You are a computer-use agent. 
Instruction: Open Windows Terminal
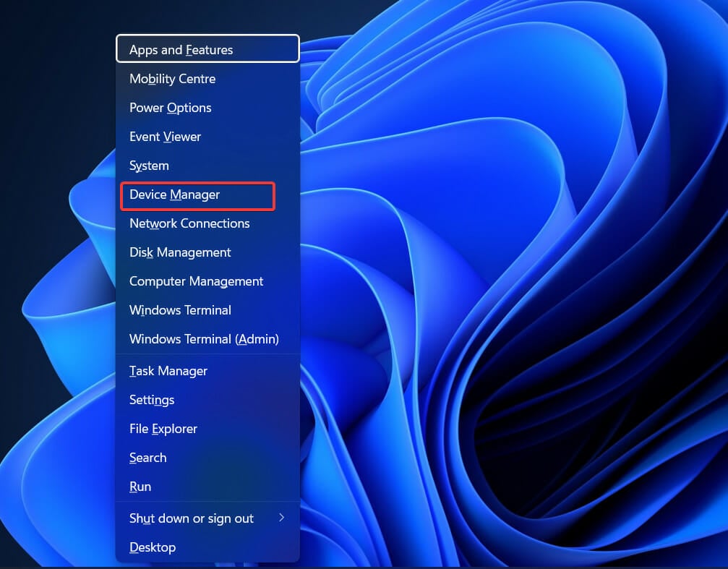tap(180, 310)
